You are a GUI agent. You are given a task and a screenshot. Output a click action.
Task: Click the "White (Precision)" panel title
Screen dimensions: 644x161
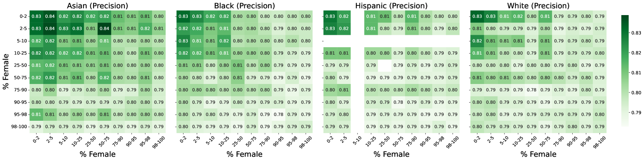click(x=538, y=6)
